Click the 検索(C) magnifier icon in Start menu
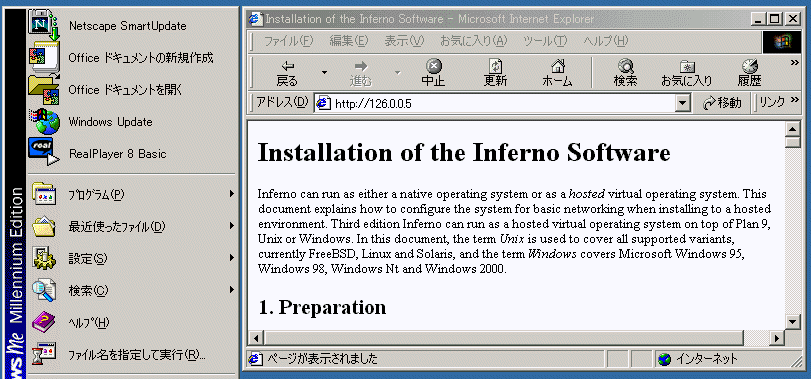 [x=44, y=291]
